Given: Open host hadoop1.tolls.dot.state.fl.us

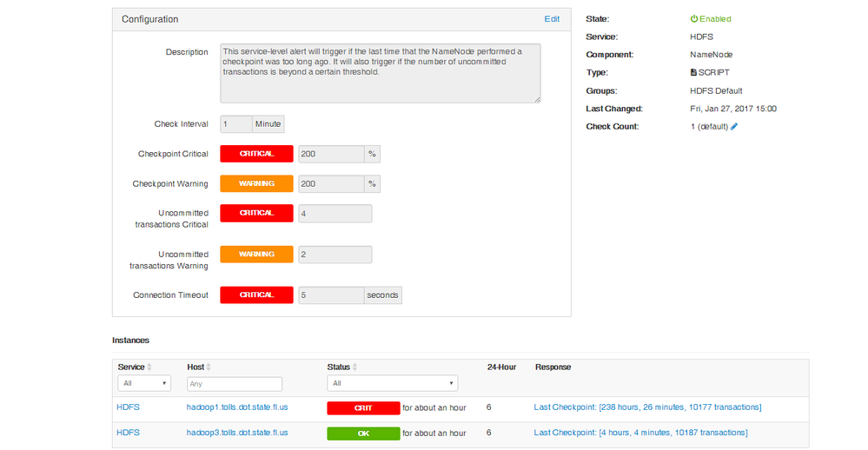Looking at the screenshot, I should coord(237,407).
